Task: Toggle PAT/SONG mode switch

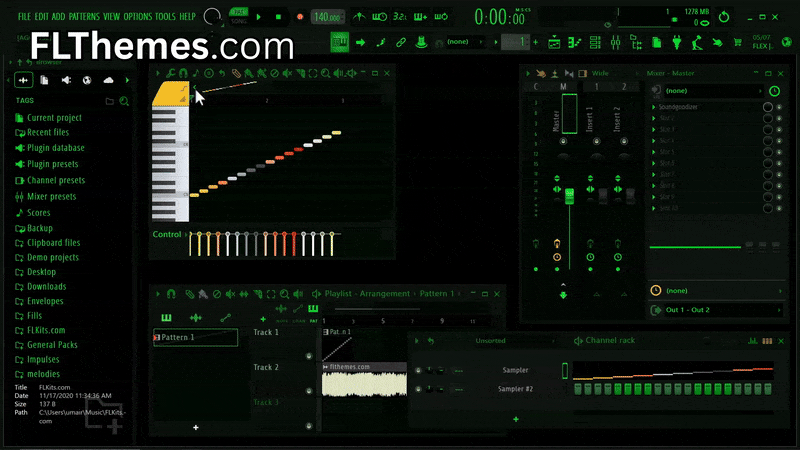Action: (x=238, y=16)
